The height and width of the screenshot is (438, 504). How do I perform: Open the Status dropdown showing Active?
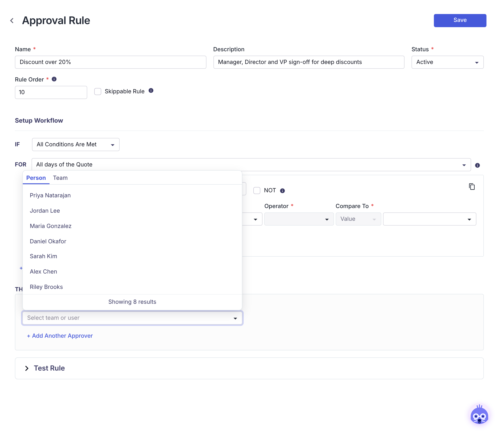[x=447, y=62]
